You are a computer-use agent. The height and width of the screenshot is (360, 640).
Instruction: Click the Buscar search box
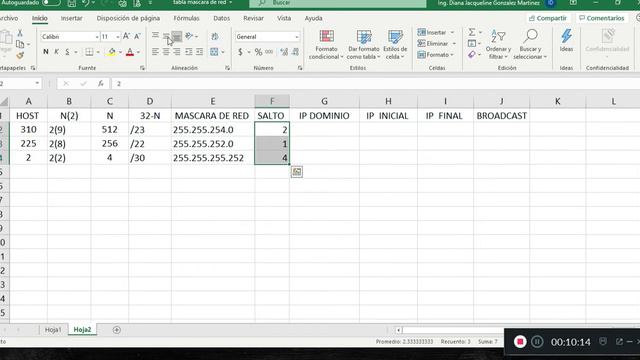coord(338,3)
